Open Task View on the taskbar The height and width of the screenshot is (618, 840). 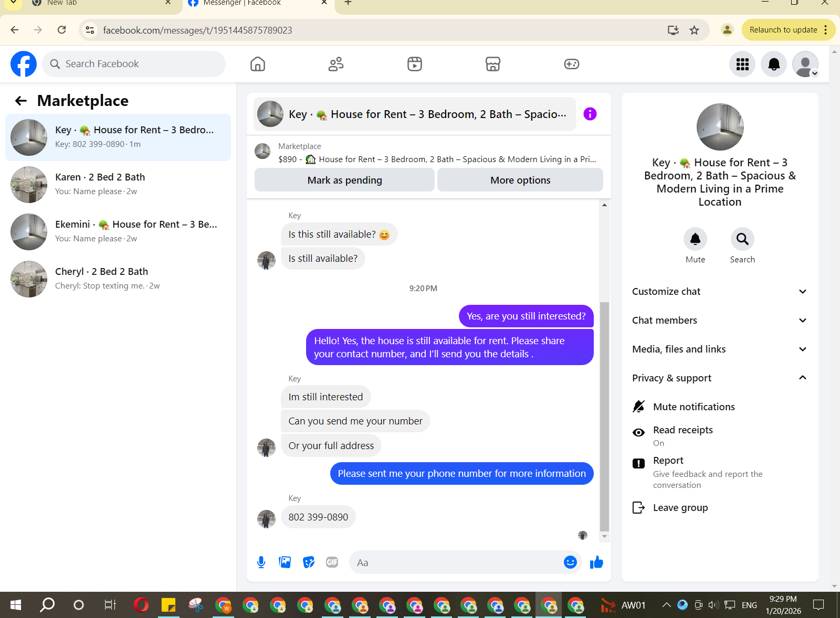point(110,605)
